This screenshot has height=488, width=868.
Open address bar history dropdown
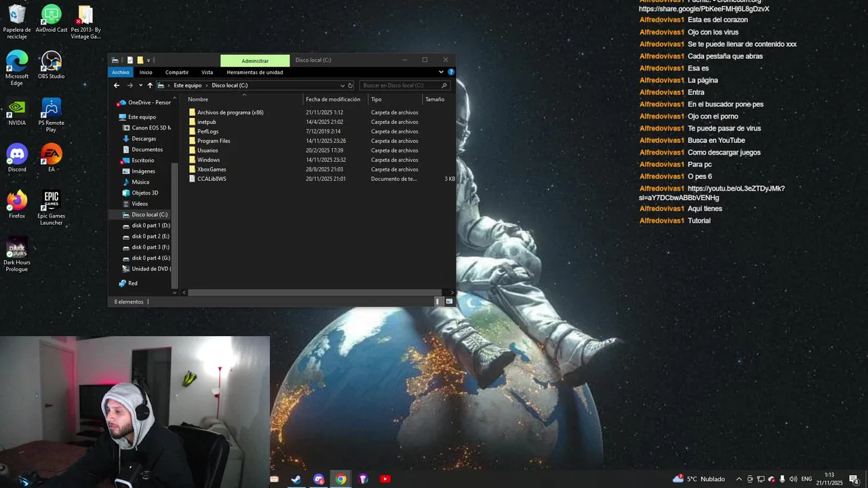pos(342,85)
